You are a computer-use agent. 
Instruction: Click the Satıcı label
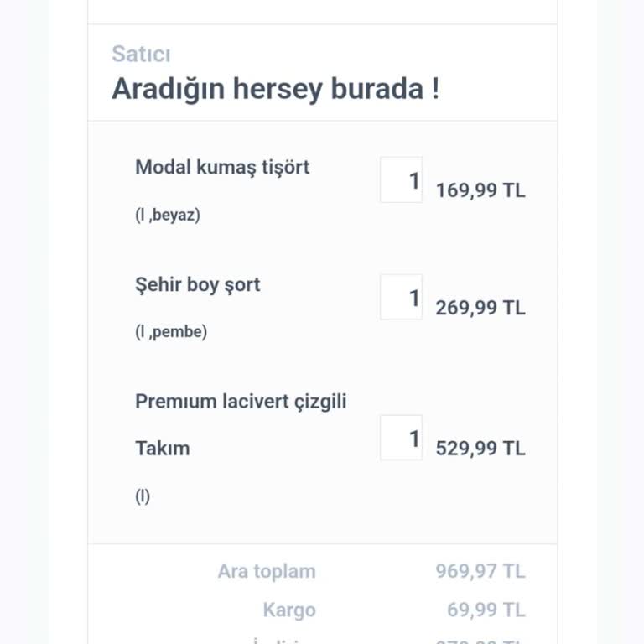point(141,55)
